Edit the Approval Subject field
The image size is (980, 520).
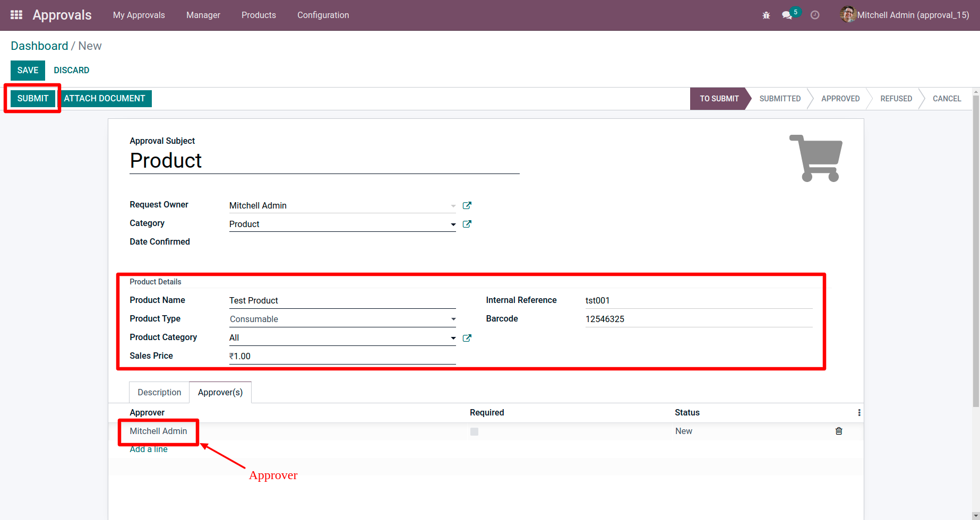pos(324,161)
